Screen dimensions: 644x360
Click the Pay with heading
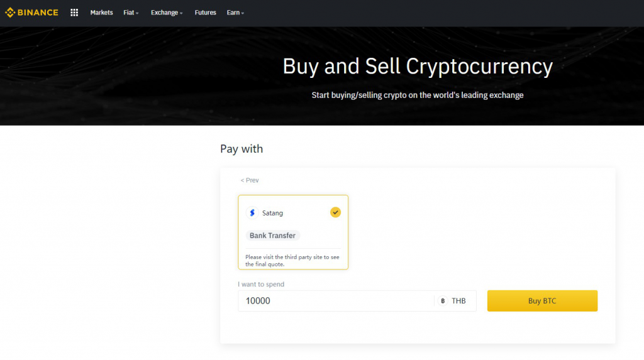(x=241, y=149)
